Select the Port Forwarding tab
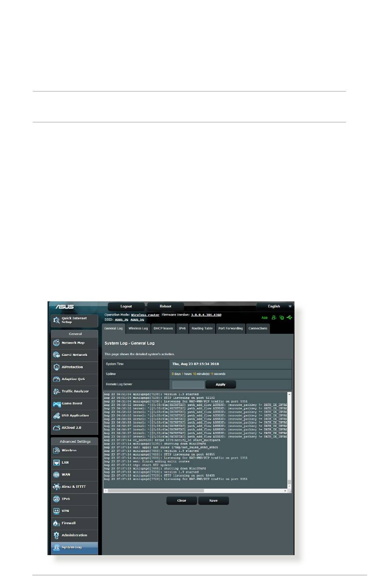The width and height of the screenshot is (376, 588). [230, 329]
